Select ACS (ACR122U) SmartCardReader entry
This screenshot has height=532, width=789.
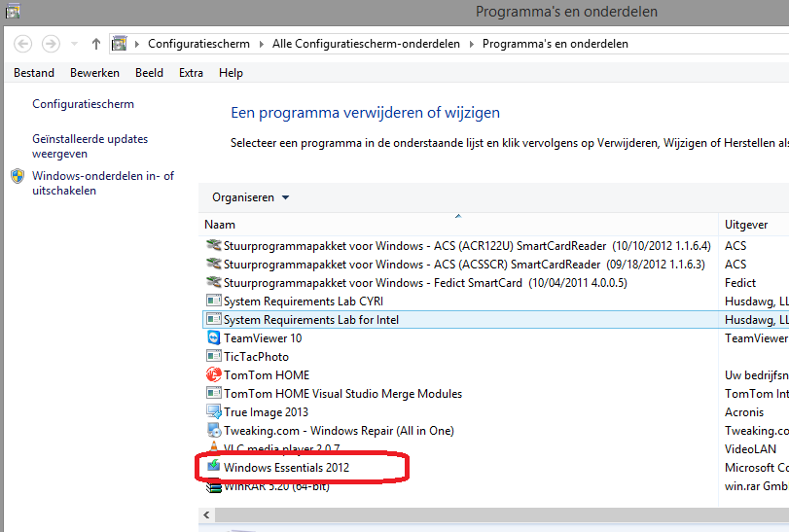[x=467, y=246]
